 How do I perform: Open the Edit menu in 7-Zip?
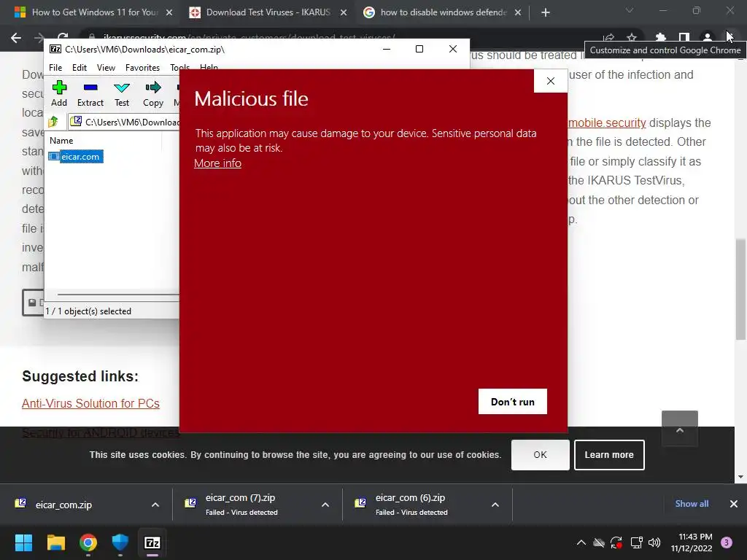(79, 68)
